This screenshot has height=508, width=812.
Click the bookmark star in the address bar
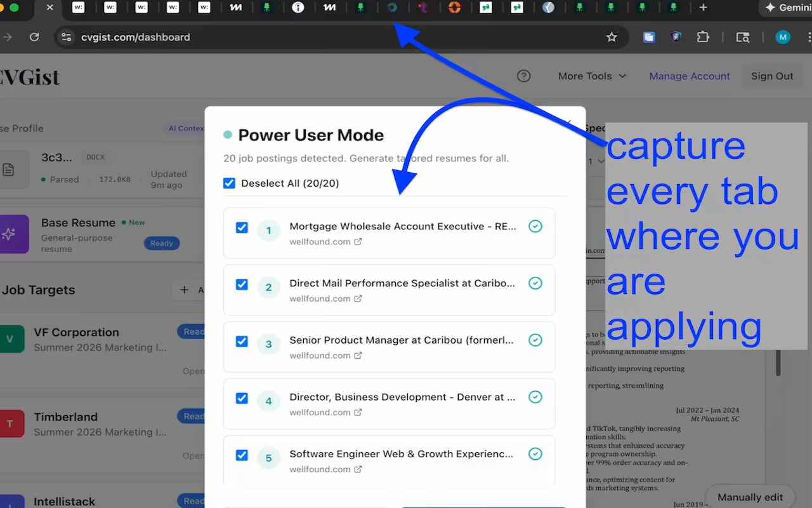coord(612,37)
